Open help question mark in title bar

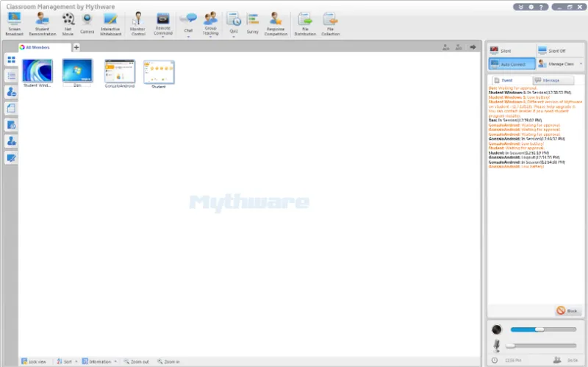coord(541,7)
